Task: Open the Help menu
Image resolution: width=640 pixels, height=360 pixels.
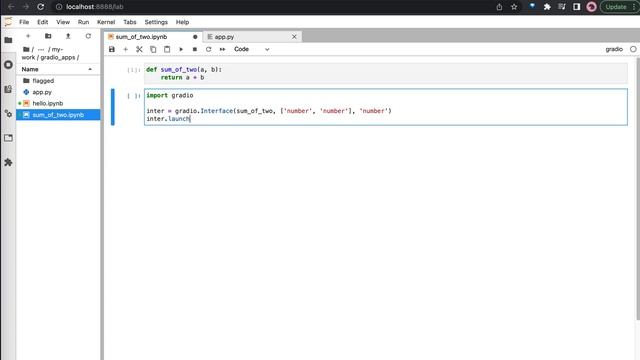Action: click(x=182, y=22)
